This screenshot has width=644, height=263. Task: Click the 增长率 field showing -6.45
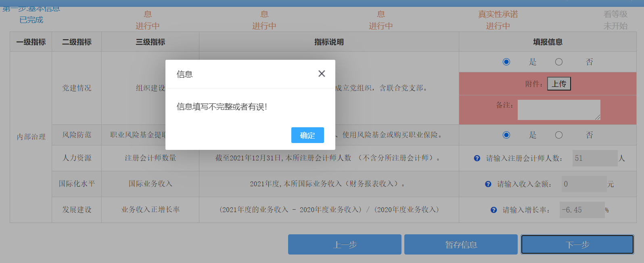pos(582,210)
